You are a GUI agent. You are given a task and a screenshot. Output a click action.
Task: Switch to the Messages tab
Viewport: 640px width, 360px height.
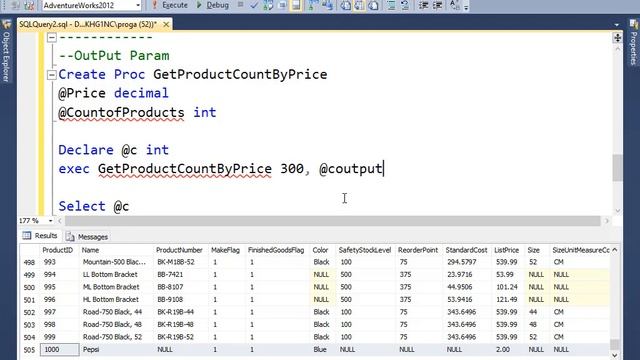pyautogui.click(x=87, y=237)
